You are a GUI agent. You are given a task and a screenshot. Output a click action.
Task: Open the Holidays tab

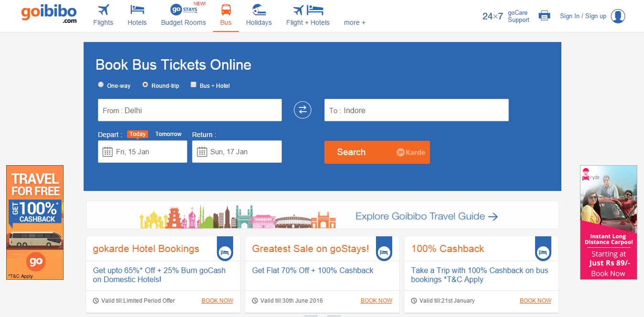[x=259, y=22]
